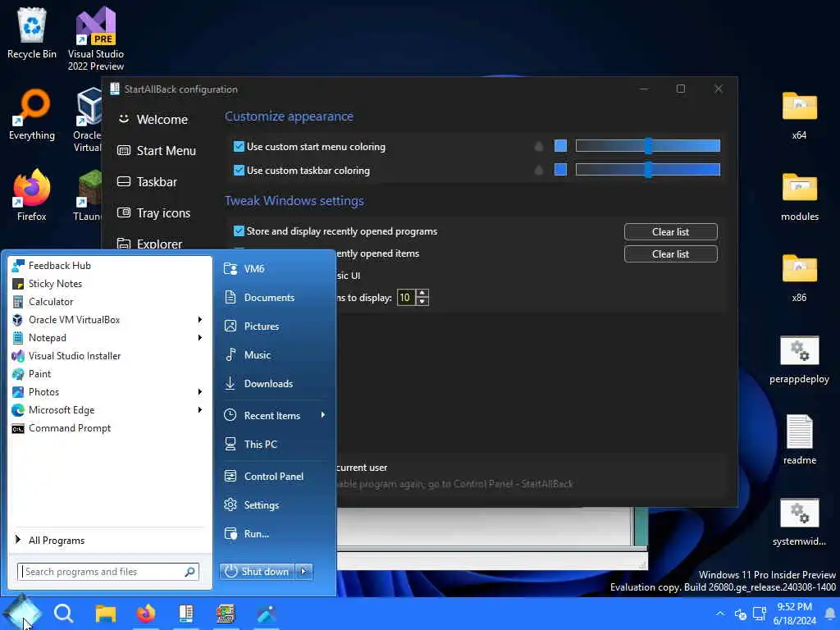Click Clear list for recent programs
Viewport: 840px width, 630px height.
pyautogui.click(x=671, y=232)
